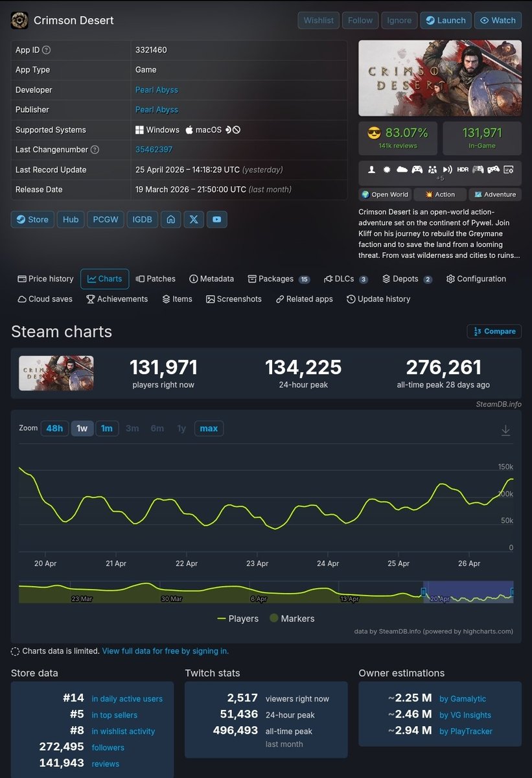Viewport: 532px width, 778px height.
Task: Click the Steam Deck compatibility icon
Action: (x=228, y=130)
